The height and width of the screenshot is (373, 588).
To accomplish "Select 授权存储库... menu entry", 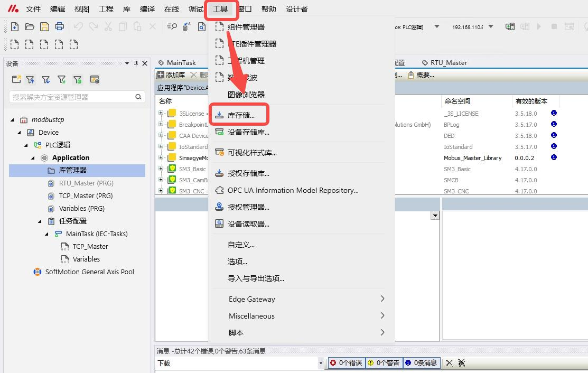I will point(301,173).
